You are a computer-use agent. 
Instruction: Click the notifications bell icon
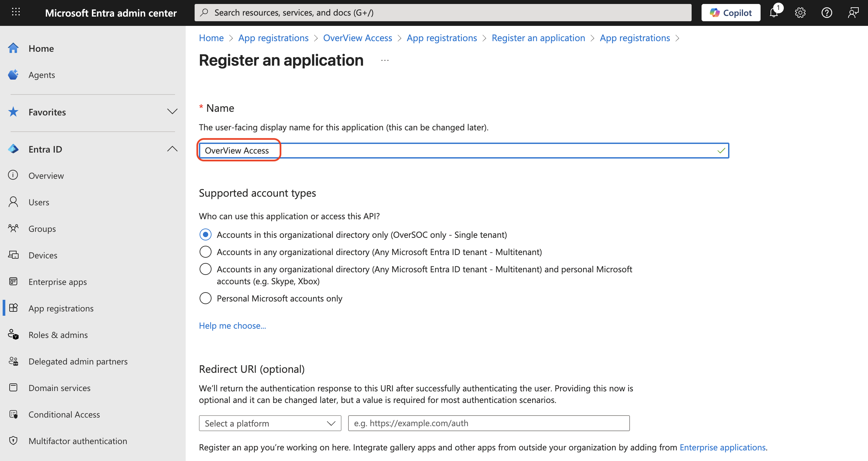[x=774, y=13]
